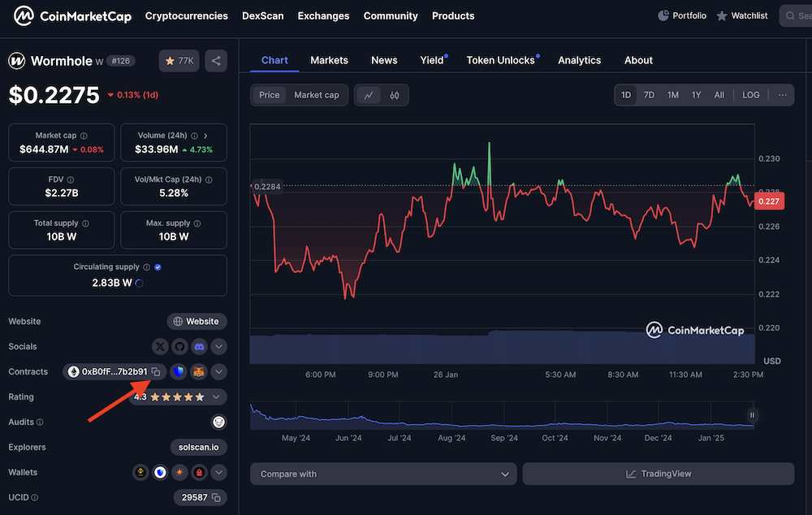
Task: Select the line chart style icon
Action: click(369, 95)
